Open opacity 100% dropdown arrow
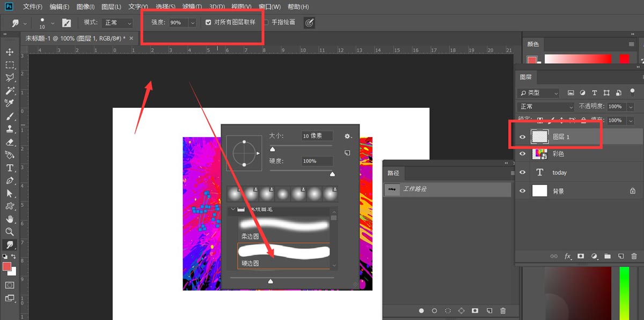 (630, 107)
